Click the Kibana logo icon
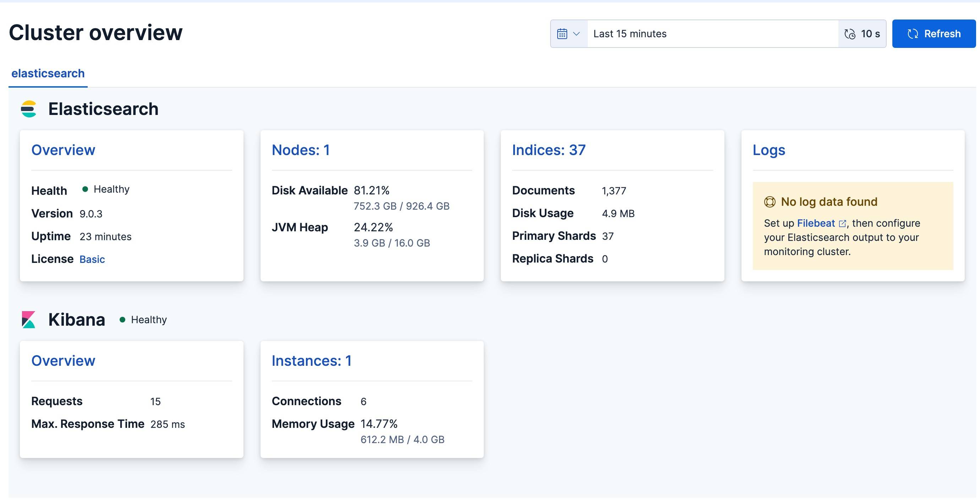 click(28, 320)
